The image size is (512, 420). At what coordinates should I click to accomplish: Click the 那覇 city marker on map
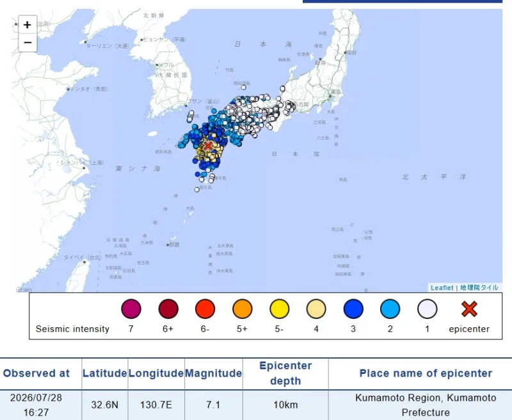(x=168, y=245)
